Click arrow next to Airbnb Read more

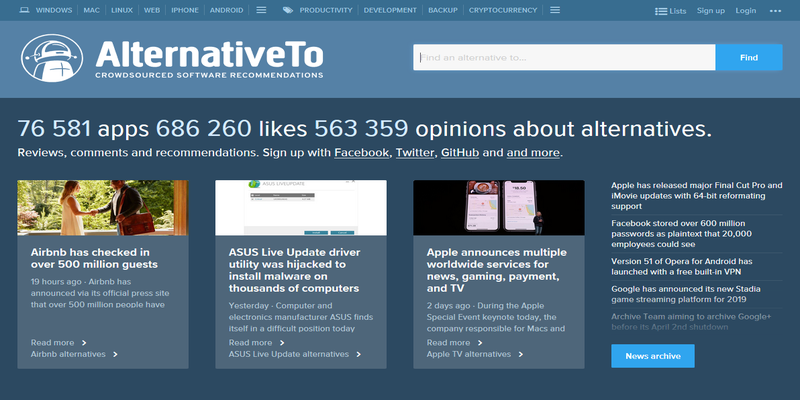(x=84, y=343)
